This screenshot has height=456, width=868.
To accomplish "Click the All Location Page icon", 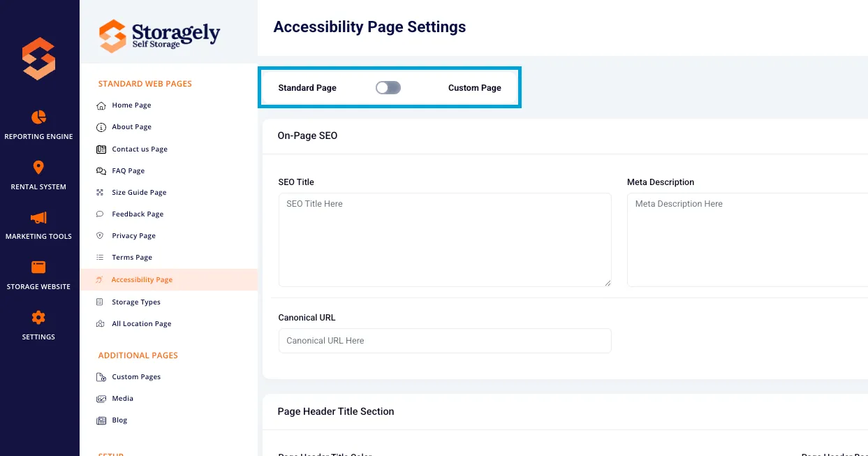I will click(x=100, y=324).
